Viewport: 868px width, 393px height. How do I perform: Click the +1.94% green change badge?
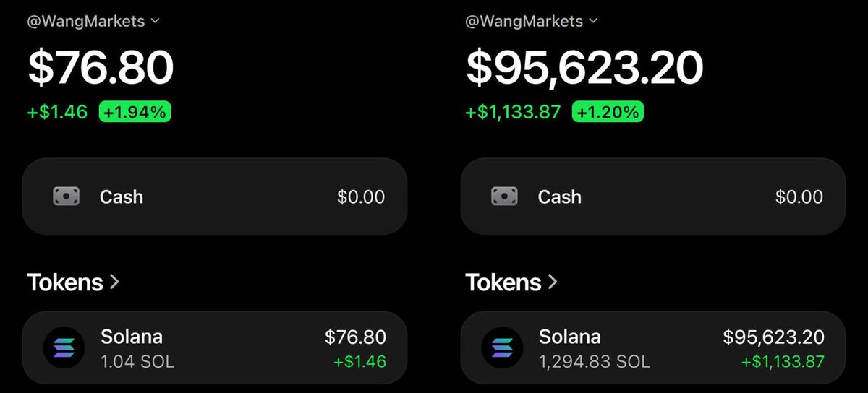135,112
